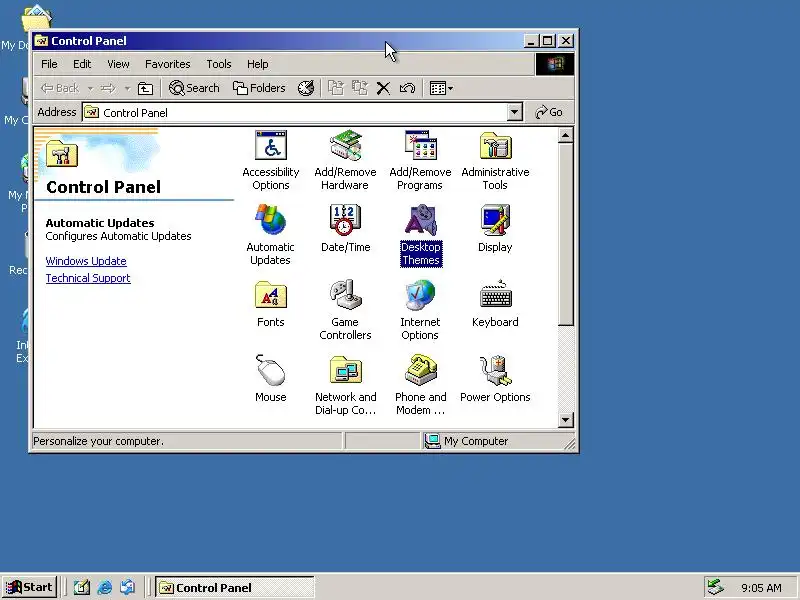Click Show Desktop quick launch icon
Screen dimensions: 800x600
[x=81, y=587]
